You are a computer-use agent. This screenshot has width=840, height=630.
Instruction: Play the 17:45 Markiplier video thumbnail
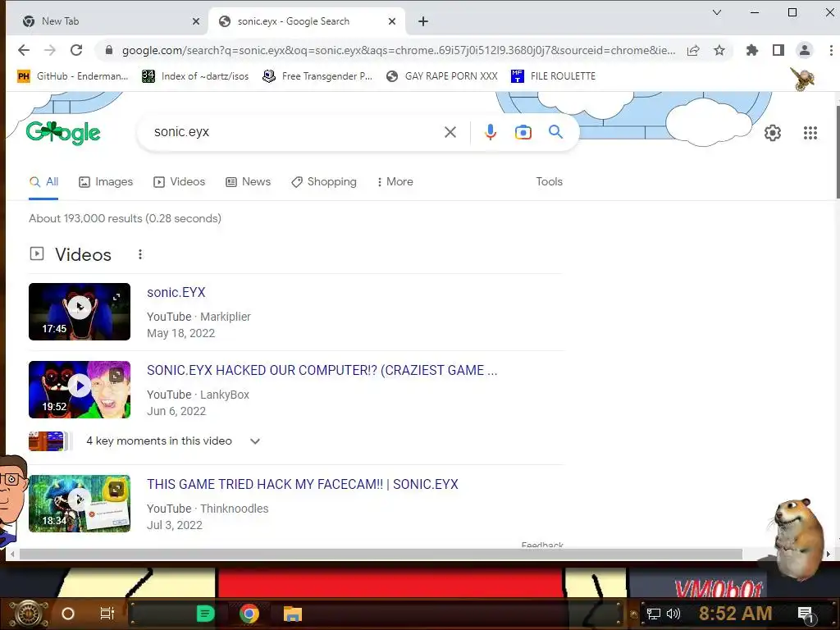[x=80, y=312]
